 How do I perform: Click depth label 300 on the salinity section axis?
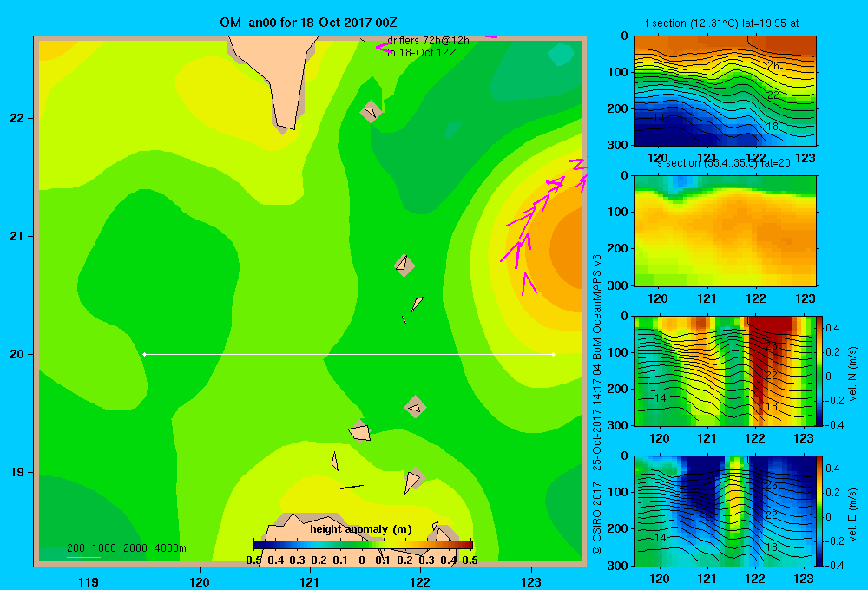coord(620,285)
